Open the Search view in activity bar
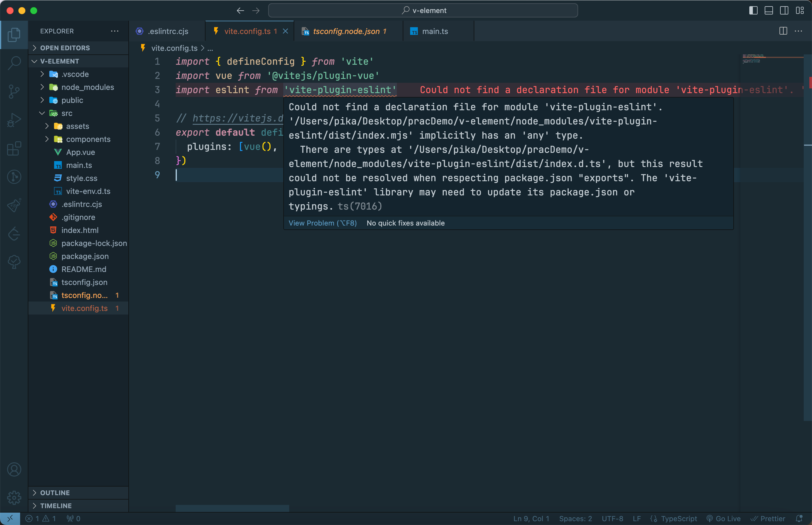 point(14,63)
